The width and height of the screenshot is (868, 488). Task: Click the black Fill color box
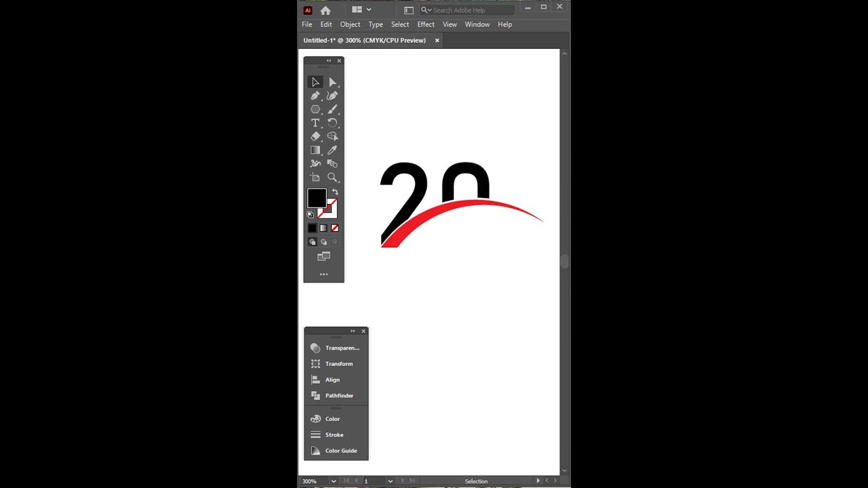pyautogui.click(x=317, y=198)
